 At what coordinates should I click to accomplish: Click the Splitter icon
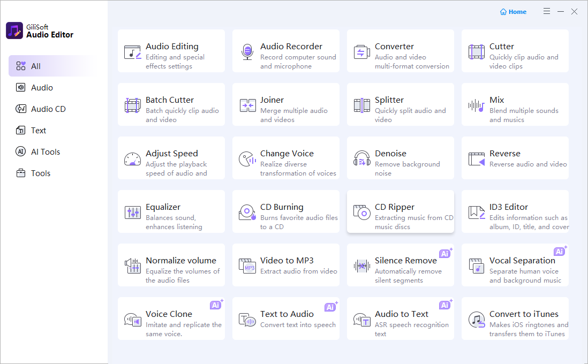362,105
